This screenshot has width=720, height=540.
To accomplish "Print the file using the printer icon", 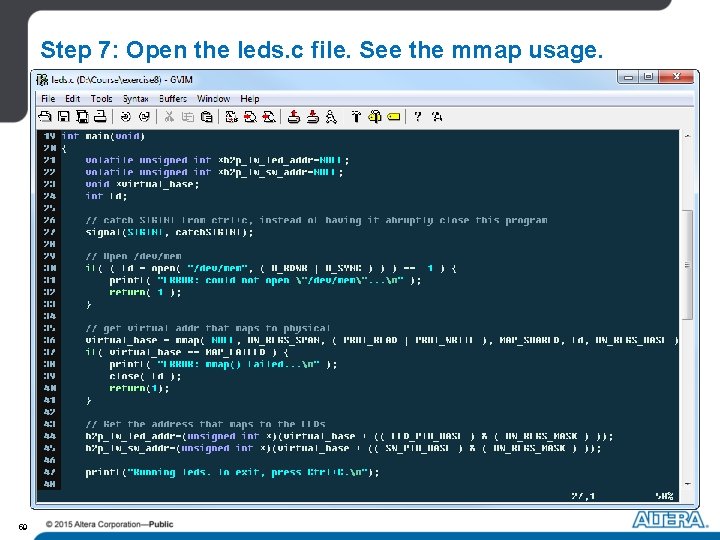I will (100, 117).
